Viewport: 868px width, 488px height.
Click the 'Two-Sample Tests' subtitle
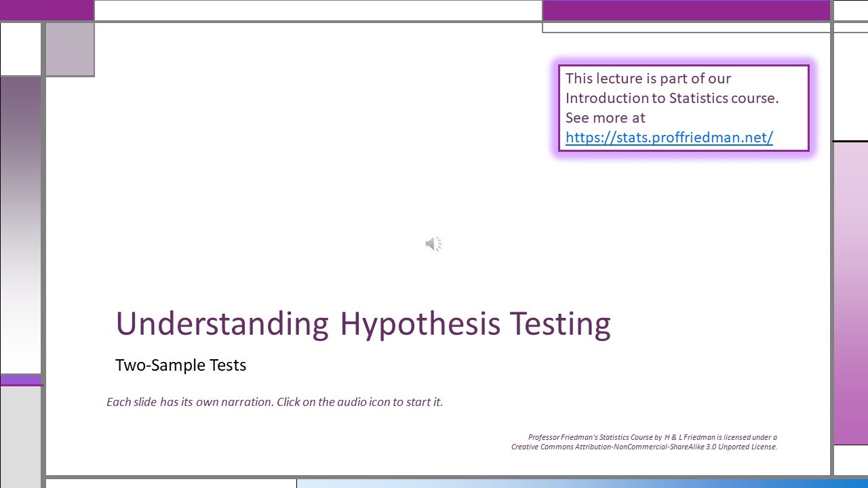click(180, 365)
